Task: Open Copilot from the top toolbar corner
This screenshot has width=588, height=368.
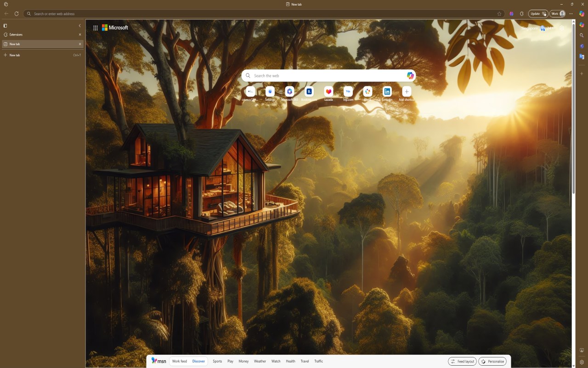Action: point(582,14)
